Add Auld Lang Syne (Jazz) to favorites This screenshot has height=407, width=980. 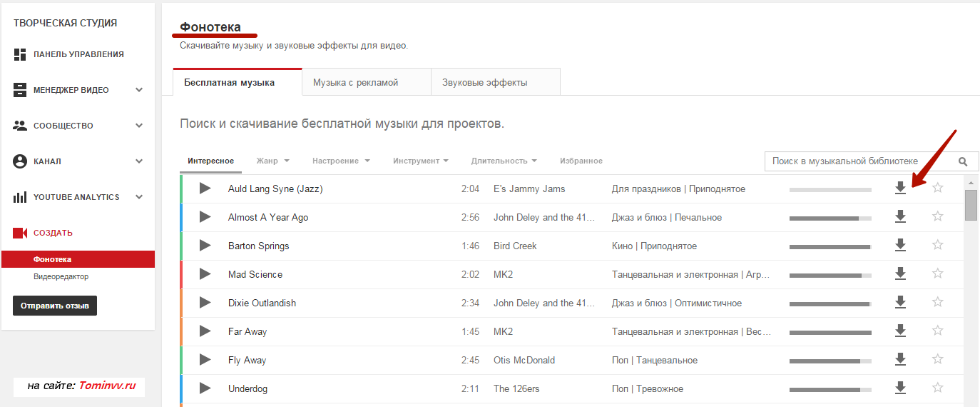pos(938,189)
